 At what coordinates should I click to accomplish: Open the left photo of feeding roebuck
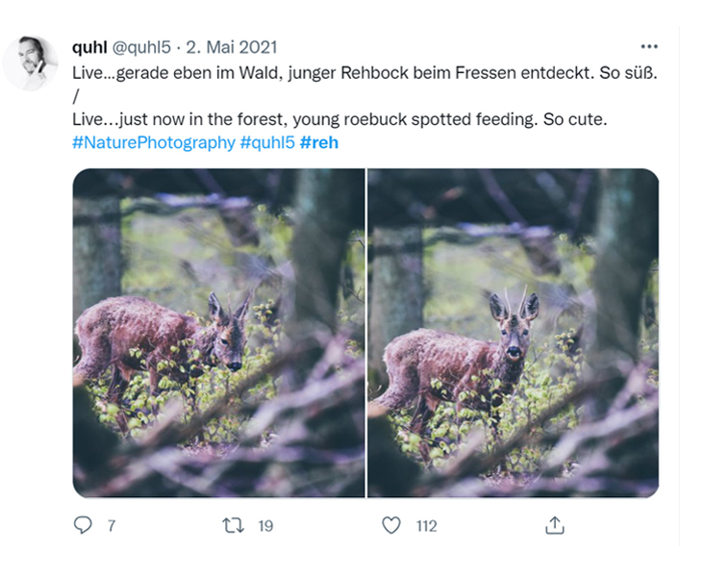pyautogui.click(x=218, y=333)
